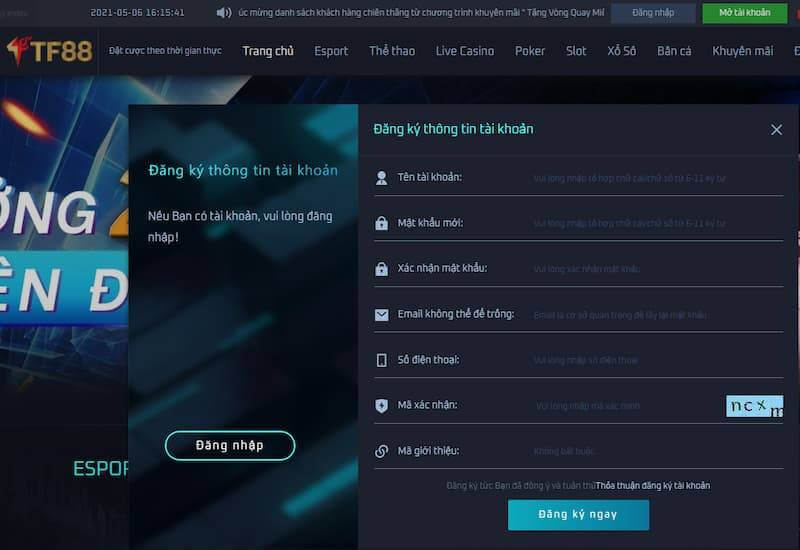
Task: Refresh the captcha verification image
Action: (x=754, y=406)
